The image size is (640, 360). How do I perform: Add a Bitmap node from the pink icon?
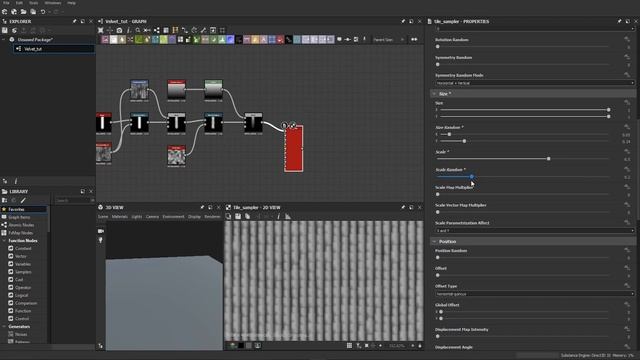pyautogui.click(x=105, y=40)
